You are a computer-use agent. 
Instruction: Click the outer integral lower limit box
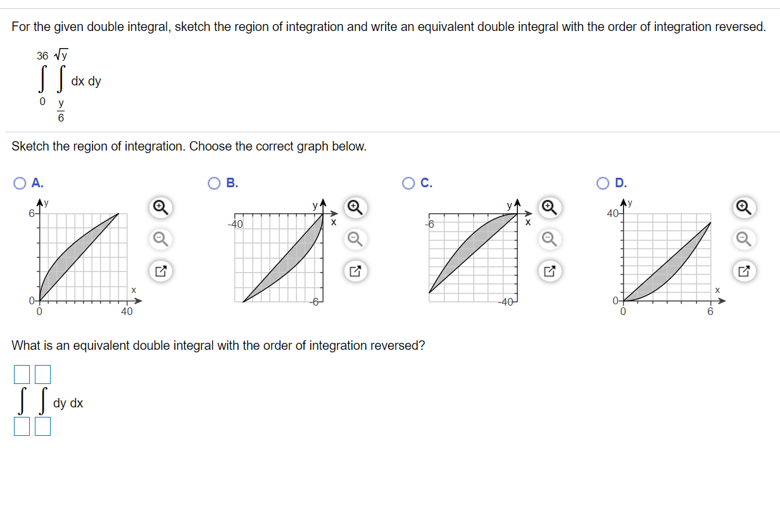[x=22, y=426]
